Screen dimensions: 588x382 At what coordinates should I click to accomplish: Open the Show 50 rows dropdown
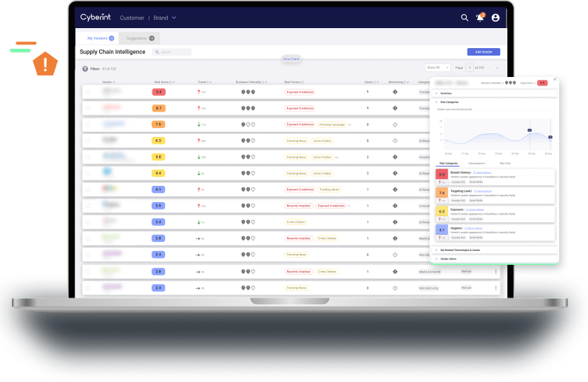click(438, 67)
